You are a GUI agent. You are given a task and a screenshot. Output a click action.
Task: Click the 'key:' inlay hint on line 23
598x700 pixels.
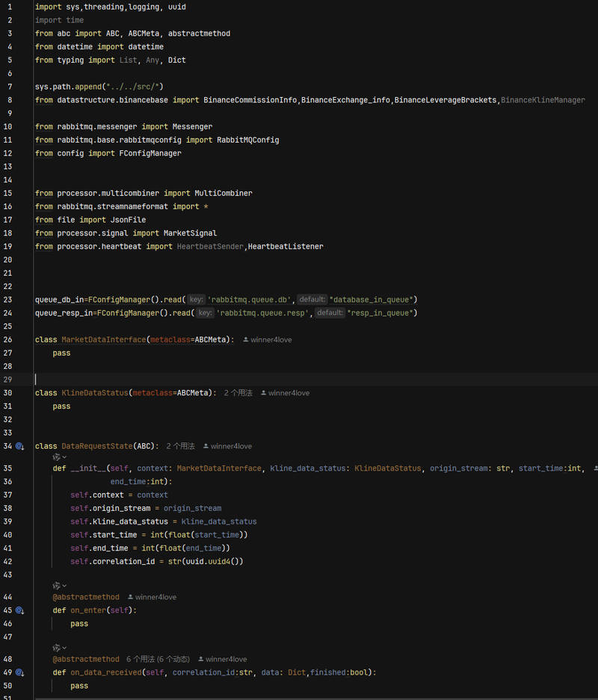click(196, 300)
